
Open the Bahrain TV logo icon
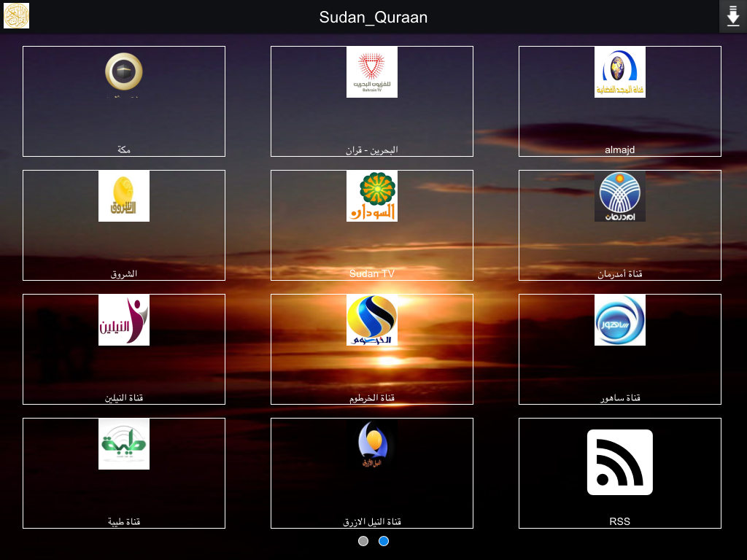(371, 72)
